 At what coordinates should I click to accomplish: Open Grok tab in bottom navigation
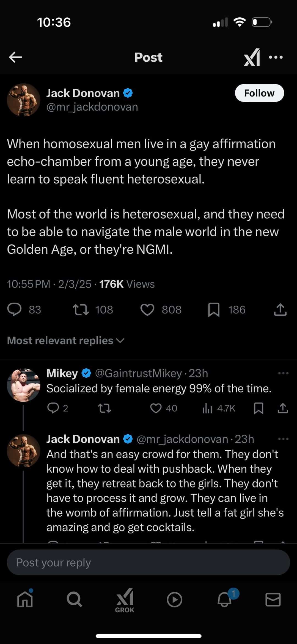pos(125,601)
